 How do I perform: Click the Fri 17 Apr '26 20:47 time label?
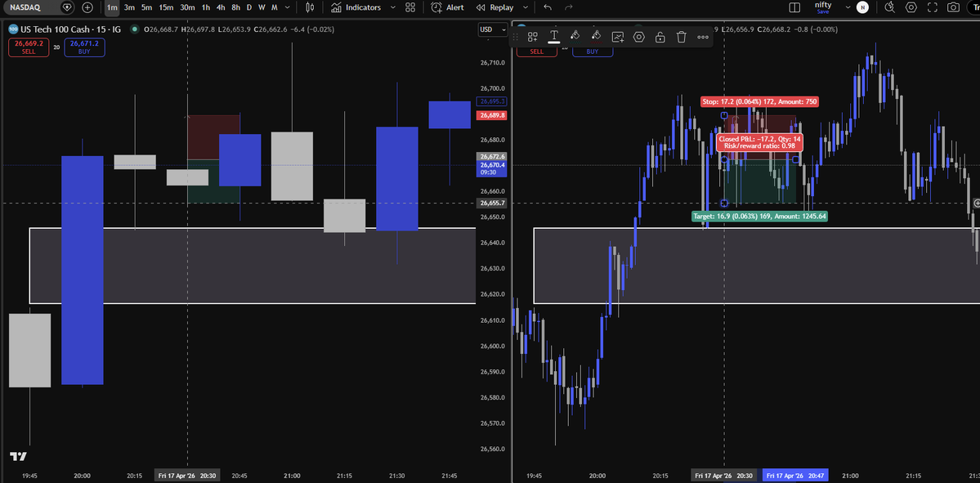pyautogui.click(x=795, y=476)
